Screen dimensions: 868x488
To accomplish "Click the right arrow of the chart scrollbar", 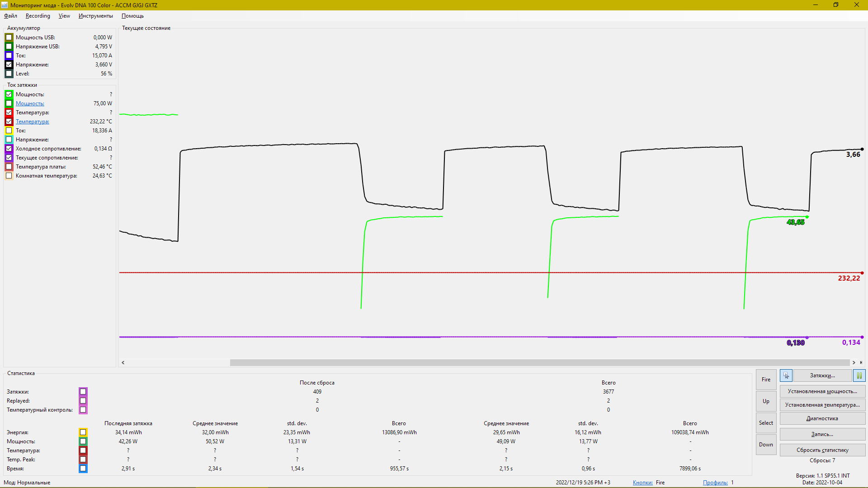I will coord(854,362).
